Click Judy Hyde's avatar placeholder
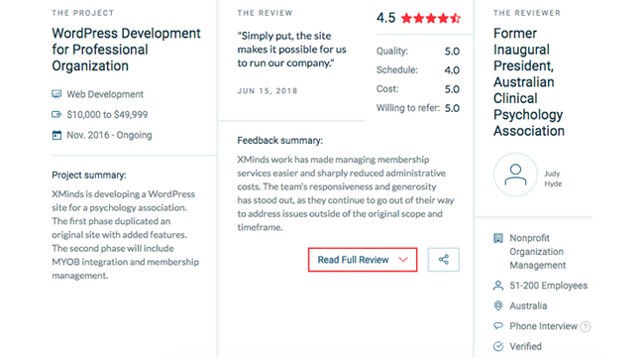 [x=515, y=175]
